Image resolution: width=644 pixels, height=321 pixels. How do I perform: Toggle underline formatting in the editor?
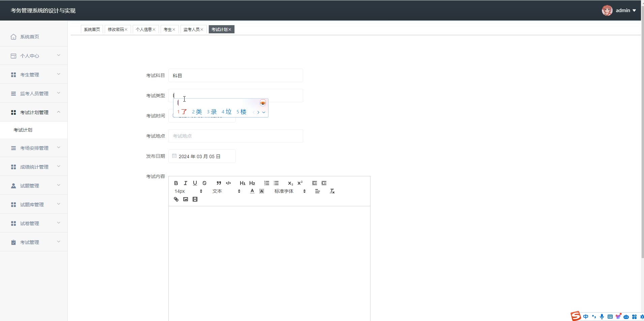pos(195,183)
